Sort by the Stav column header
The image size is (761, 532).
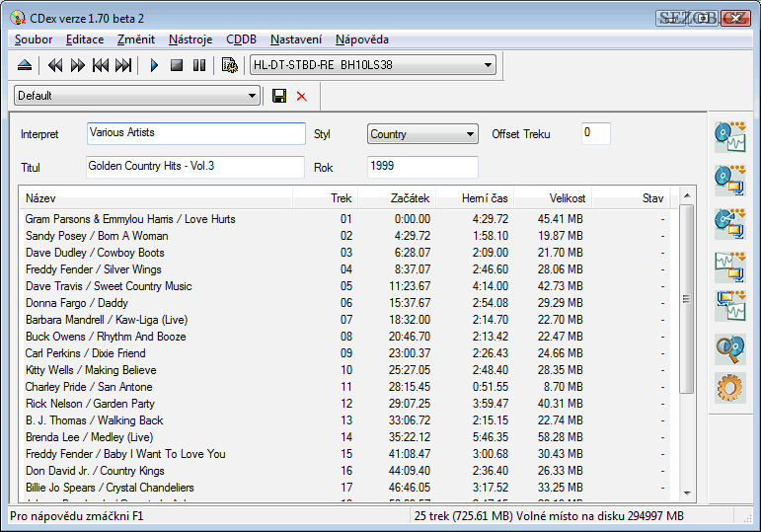631,198
